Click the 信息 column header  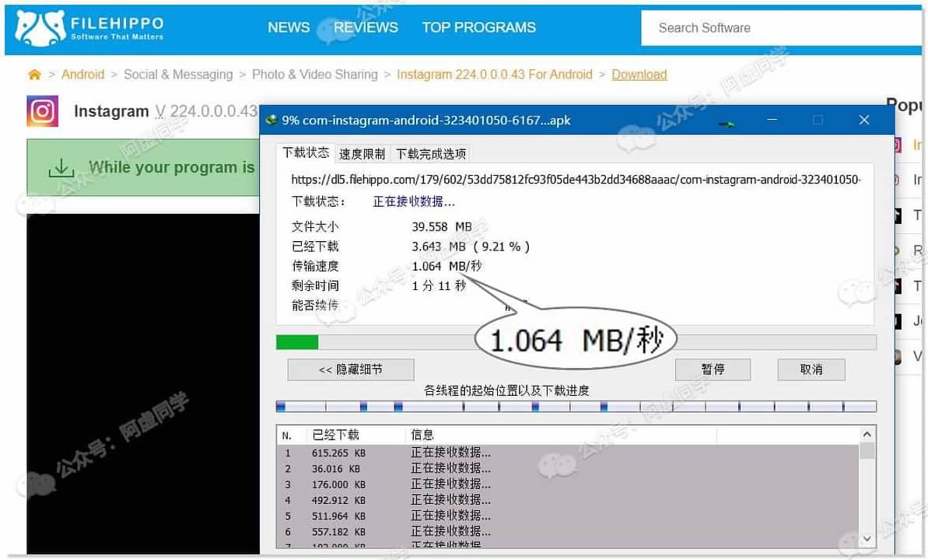pyautogui.click(x=561, y=436)
